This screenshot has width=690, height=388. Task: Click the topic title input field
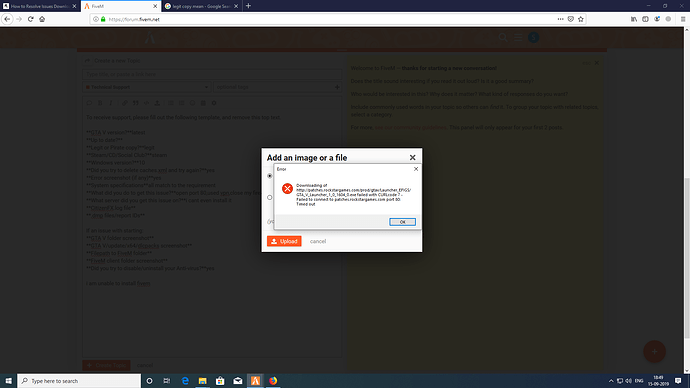tap(212, 74)
